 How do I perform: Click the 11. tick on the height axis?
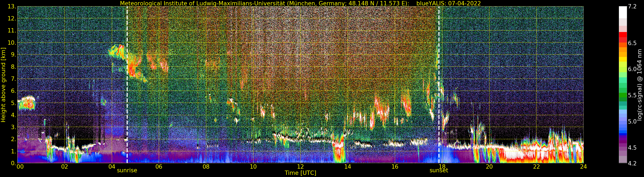click(12, 31)
